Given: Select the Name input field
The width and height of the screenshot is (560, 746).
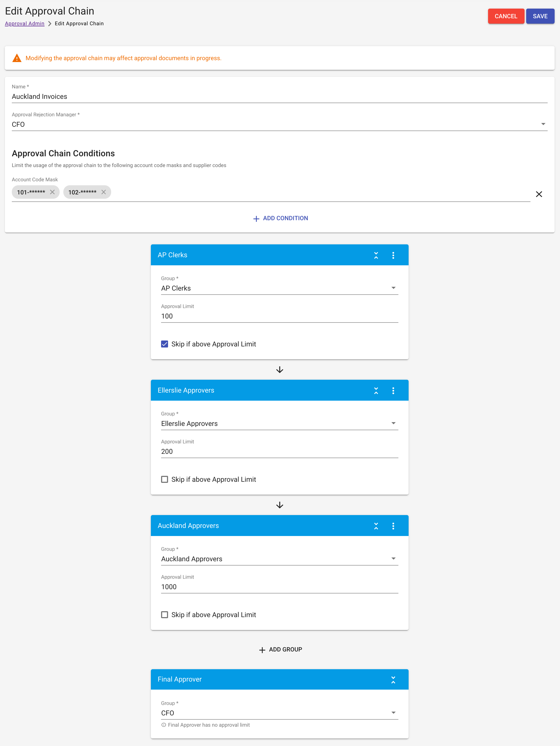Looking at the screenshot, I should 280,96.
